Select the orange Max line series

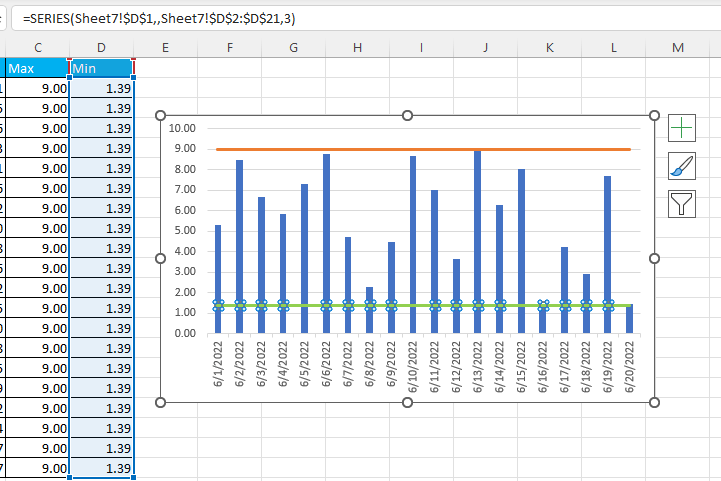pyautogui.click(x=423, y=149)
